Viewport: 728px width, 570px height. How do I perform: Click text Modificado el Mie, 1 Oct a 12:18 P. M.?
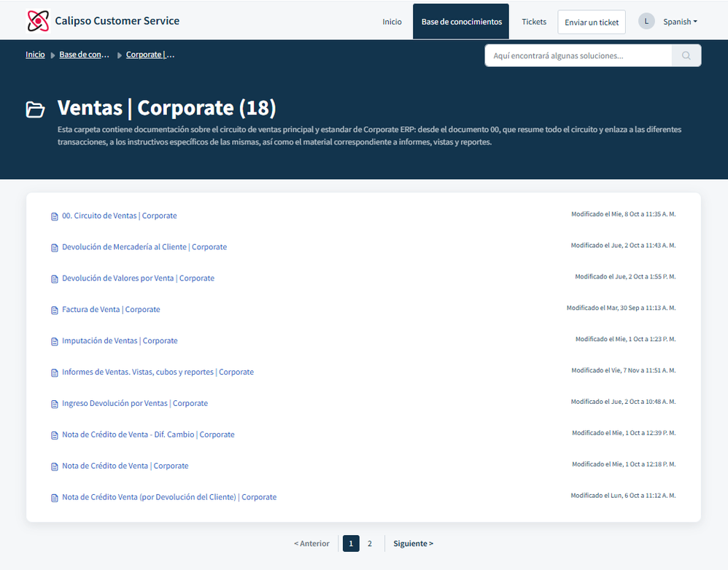coord(624,464)
